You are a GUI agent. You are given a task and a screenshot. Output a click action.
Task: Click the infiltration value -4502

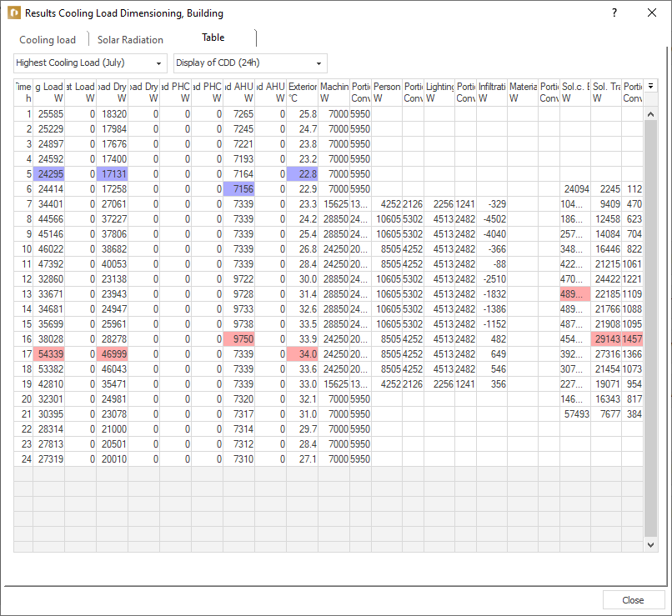[492, 219]
